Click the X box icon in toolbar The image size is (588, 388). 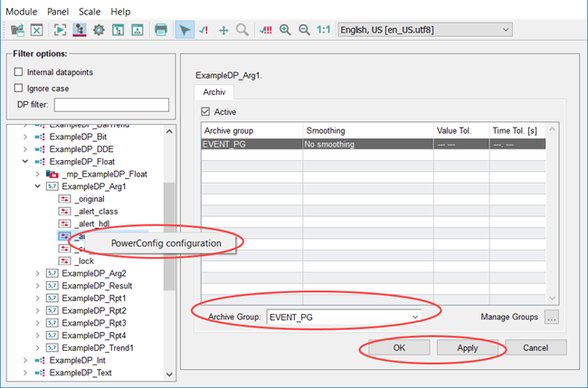37,30
